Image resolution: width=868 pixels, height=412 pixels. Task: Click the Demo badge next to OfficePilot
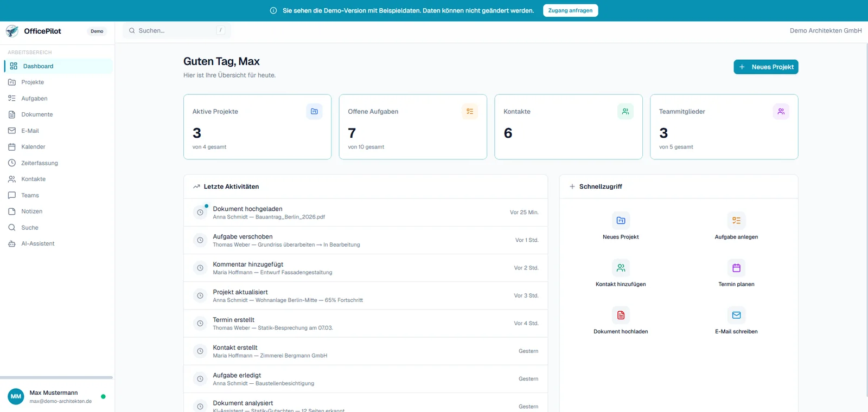[97, 31]
